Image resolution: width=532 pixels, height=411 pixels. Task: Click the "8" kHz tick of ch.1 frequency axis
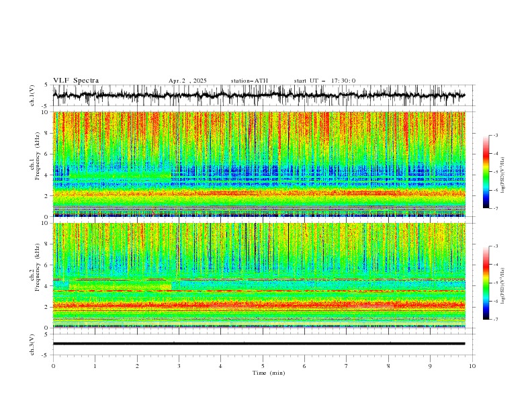(x=47, y=133)
